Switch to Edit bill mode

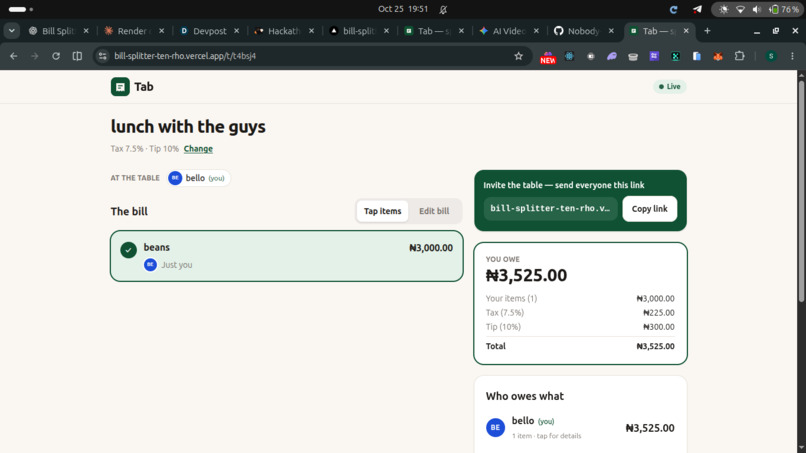(434, 211)
